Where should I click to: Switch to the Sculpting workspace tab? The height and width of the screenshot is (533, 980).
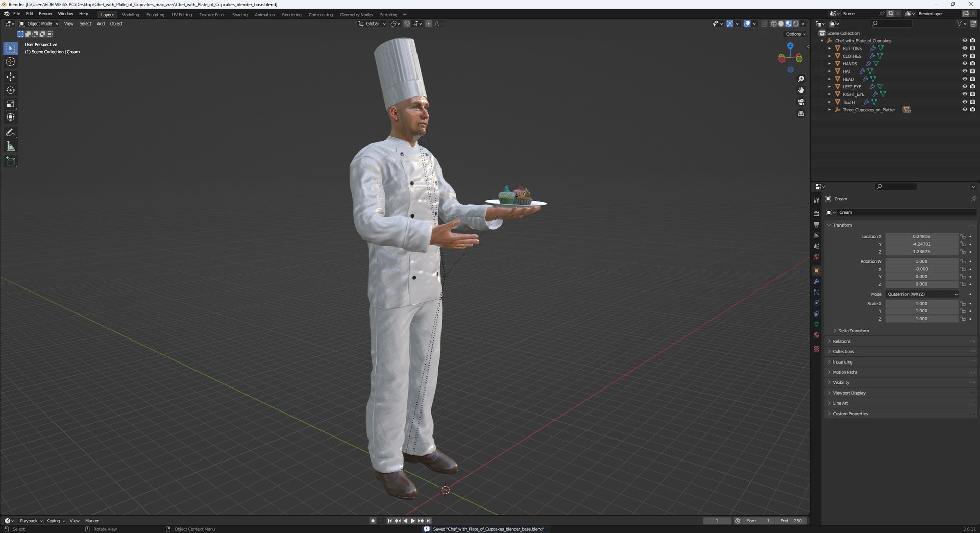click(155, 15)
